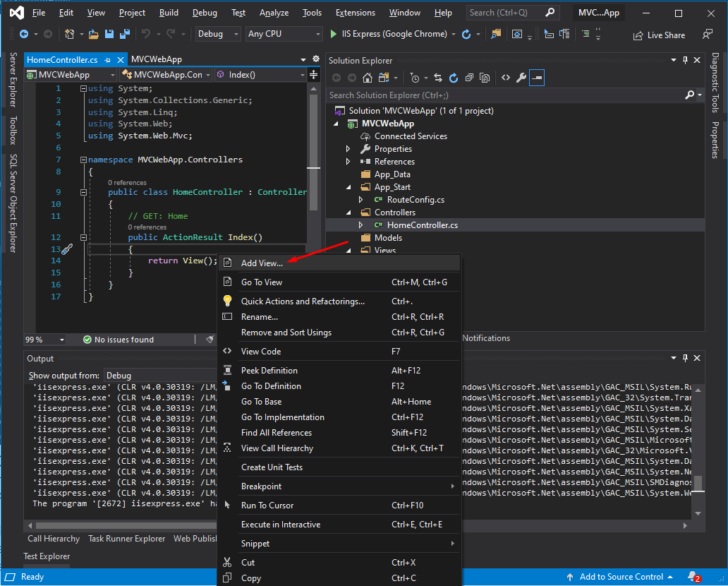
Task: Open the Live Share button
Action: tap(659, 35)
